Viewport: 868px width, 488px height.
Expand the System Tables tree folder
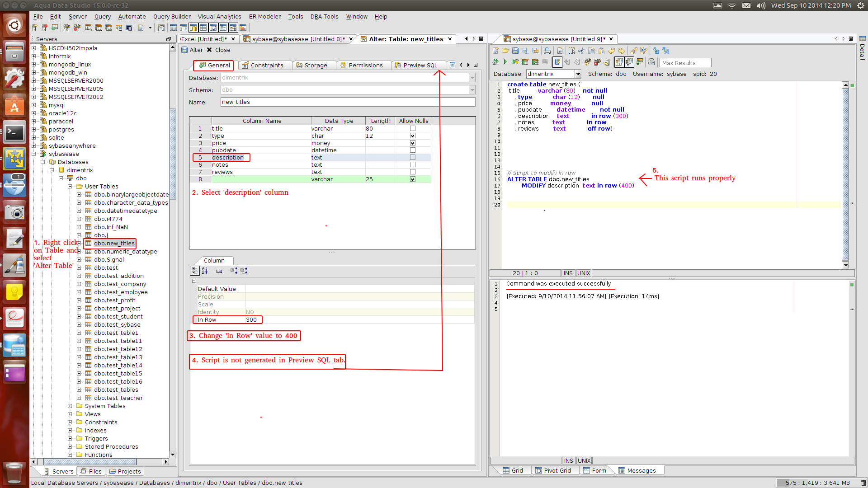coord(70,406)
